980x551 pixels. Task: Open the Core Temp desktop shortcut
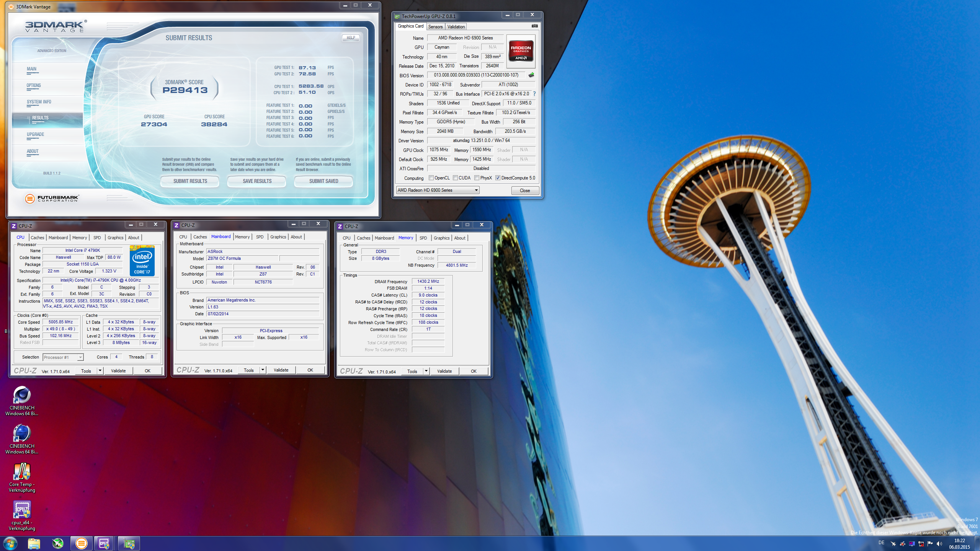coord(22,478)
